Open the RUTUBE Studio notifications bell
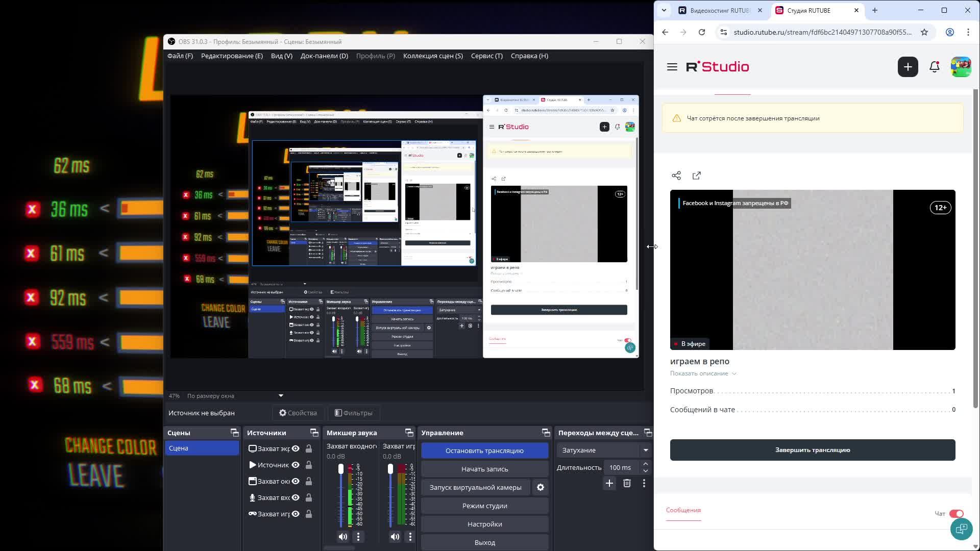Image resolution: width=980 pixels, height=551 pixels. pos(935,67)
